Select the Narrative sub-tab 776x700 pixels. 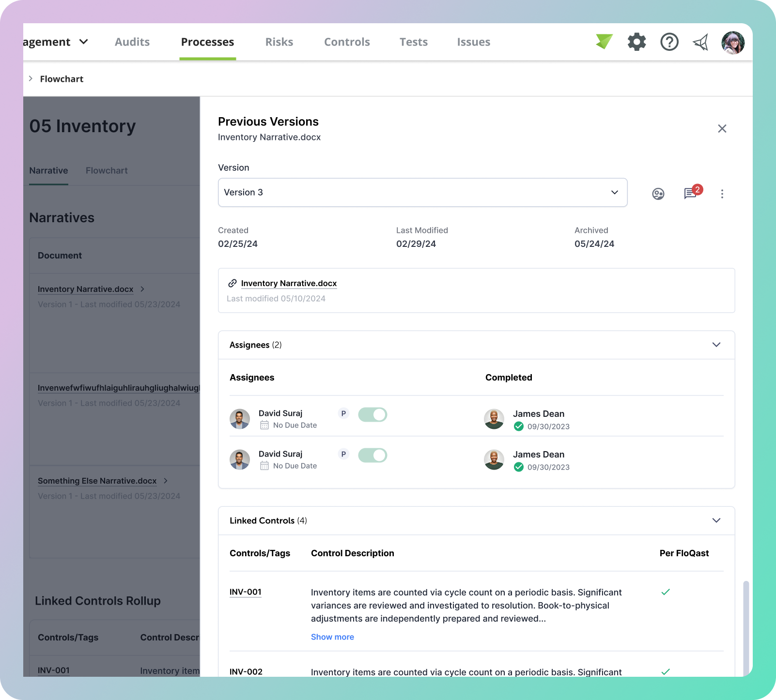[x=48, y=170]
